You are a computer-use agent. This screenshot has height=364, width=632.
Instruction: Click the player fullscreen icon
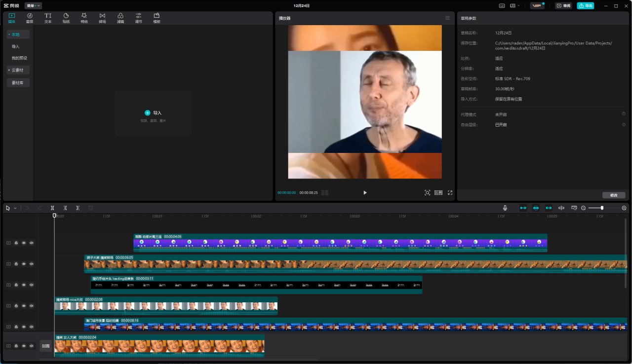(x=450, y=193)
